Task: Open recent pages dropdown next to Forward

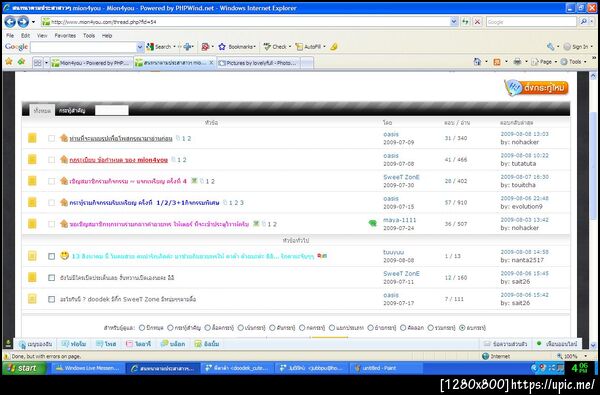Action: (33, 22)
